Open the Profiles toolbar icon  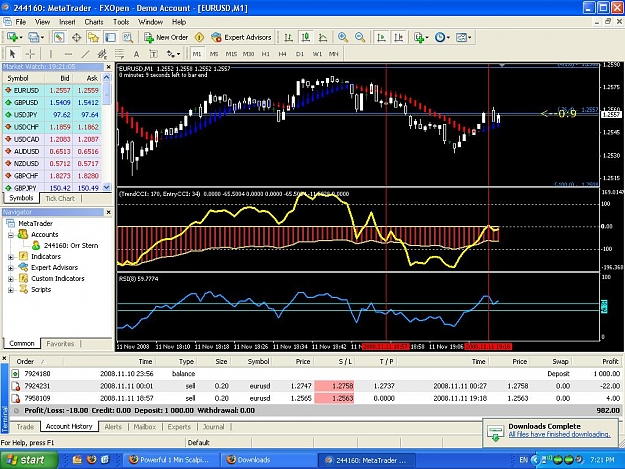point(36,37)
